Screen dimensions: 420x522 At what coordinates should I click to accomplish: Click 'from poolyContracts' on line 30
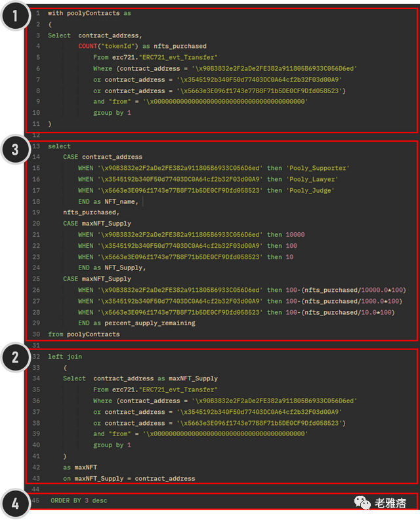coord(83,334)
